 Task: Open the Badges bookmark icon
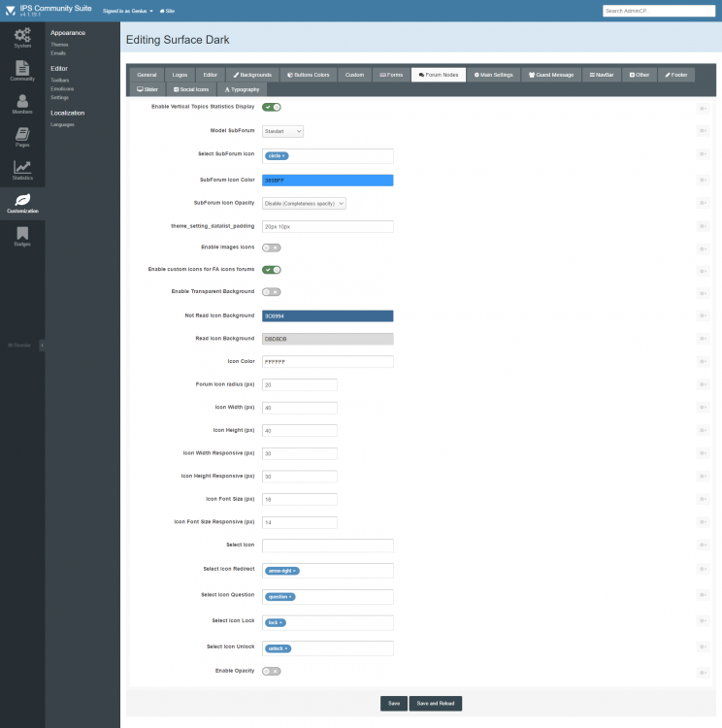pos(22,236)
